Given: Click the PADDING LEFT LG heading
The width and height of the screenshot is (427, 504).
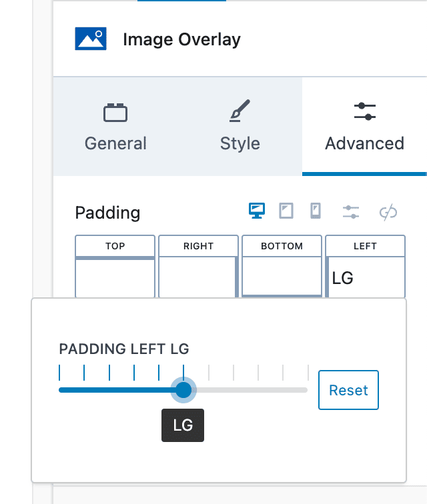Looking at the screenshot, I should click(x=124, y=349).
